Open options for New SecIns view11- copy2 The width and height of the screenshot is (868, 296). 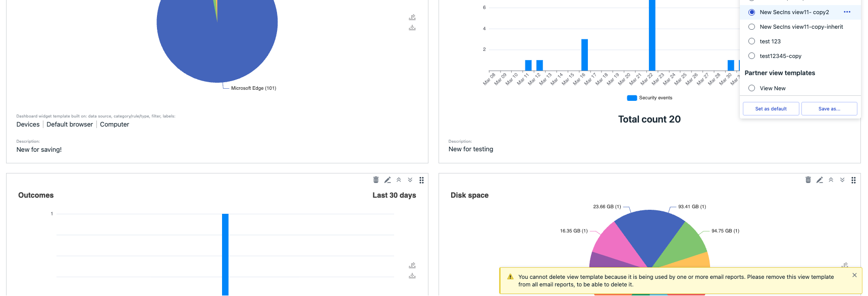point(847,12)
